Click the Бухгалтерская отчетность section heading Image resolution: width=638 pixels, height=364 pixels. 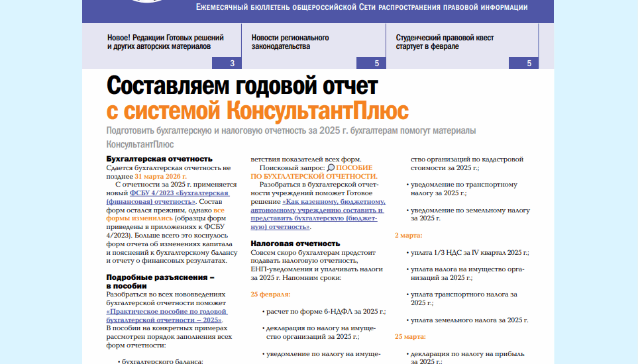point(159,159)
